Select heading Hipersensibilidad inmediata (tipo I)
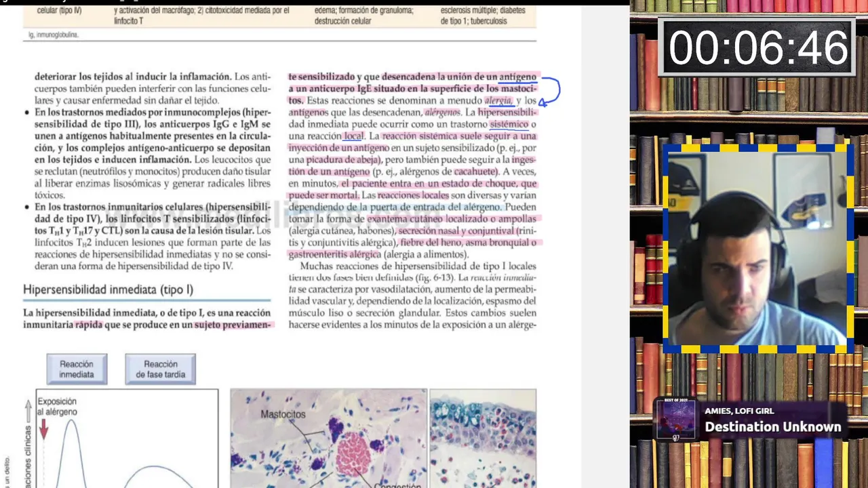The height and width of the screenshot is (488, 868). coord(108,289)
